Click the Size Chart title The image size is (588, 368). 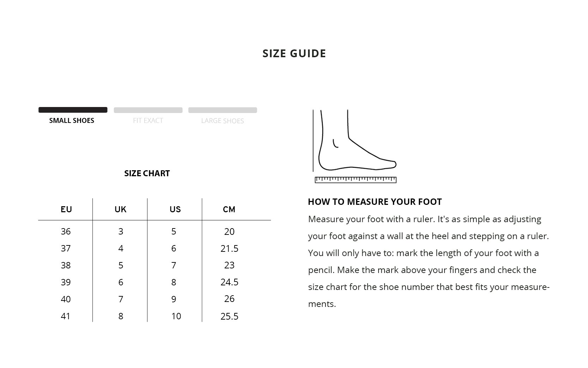point(147,173)
